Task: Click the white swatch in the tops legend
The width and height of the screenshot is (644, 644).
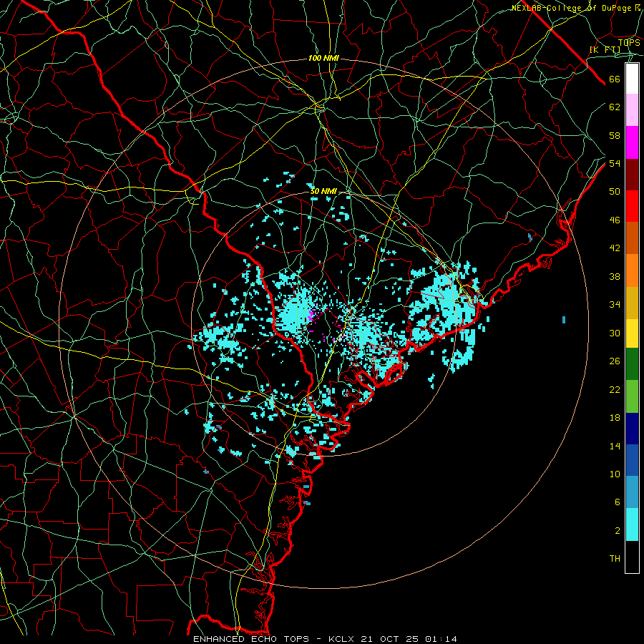Action: [632, 79]
